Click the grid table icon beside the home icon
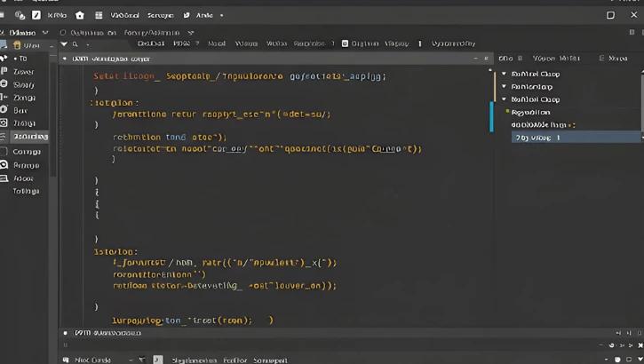Screen dimensions: 644x364 pos(99,15)
